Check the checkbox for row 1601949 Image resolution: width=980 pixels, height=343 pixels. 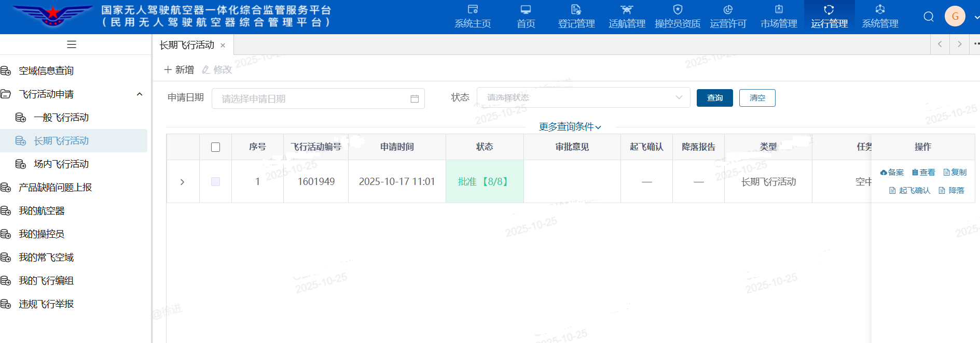click(216, 182)
